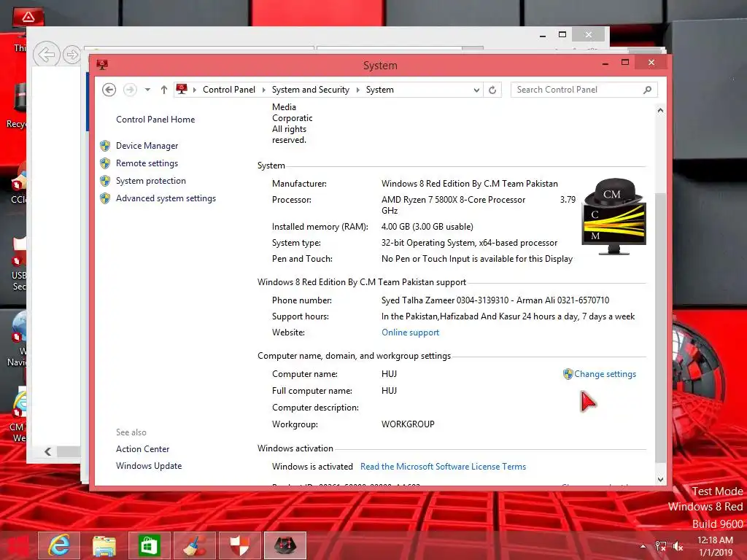This screenshot has height=560, width=747.
Task: Open the clock showing 12:18 AM
Action: tap(715, 546)
